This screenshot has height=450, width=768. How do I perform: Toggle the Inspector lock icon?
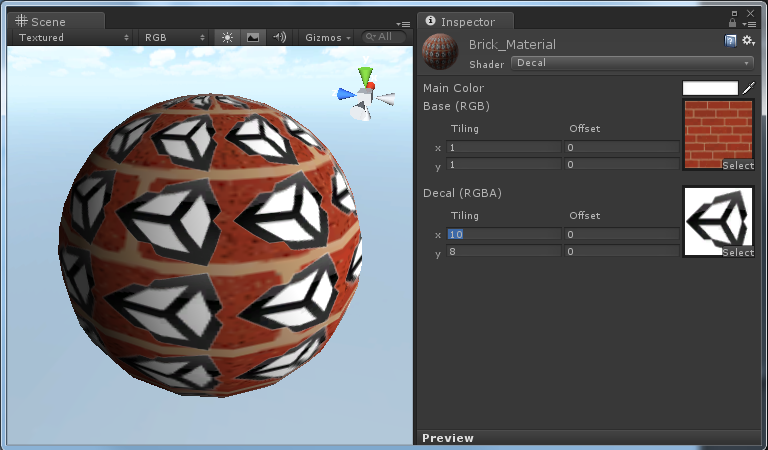pyautogui.click(x=732, y=23)
